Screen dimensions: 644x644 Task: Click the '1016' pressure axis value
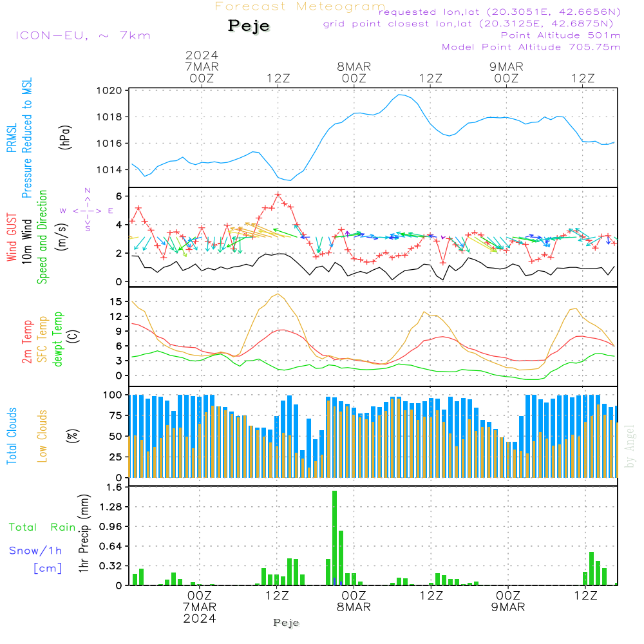[109, 144]
